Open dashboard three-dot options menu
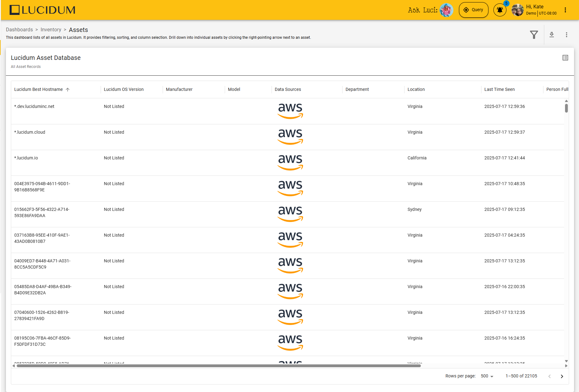 click(x=566, y=34)
